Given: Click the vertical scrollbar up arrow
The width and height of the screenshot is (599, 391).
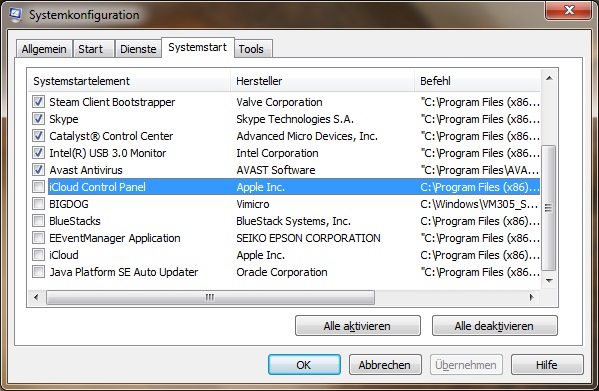Looking at the screenshot, I should (549, 78).
